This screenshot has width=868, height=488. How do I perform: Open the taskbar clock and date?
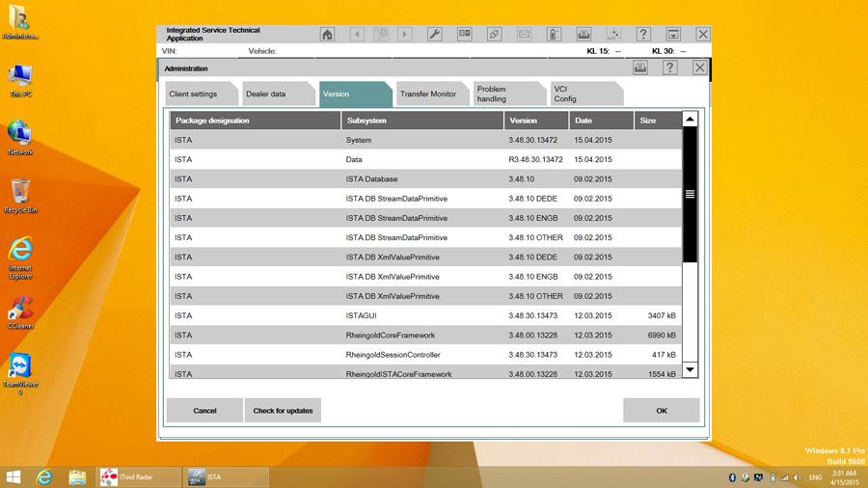(x=844, y=477)
